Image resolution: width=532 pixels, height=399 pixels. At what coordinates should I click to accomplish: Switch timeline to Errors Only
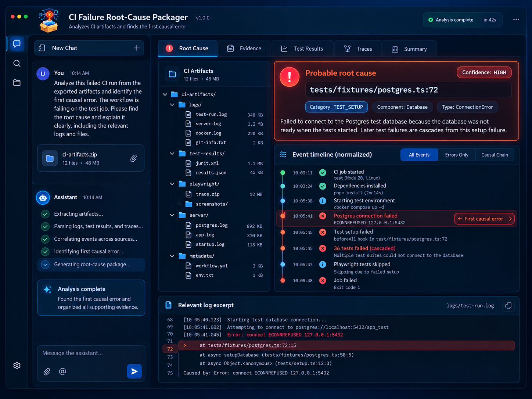457,155
